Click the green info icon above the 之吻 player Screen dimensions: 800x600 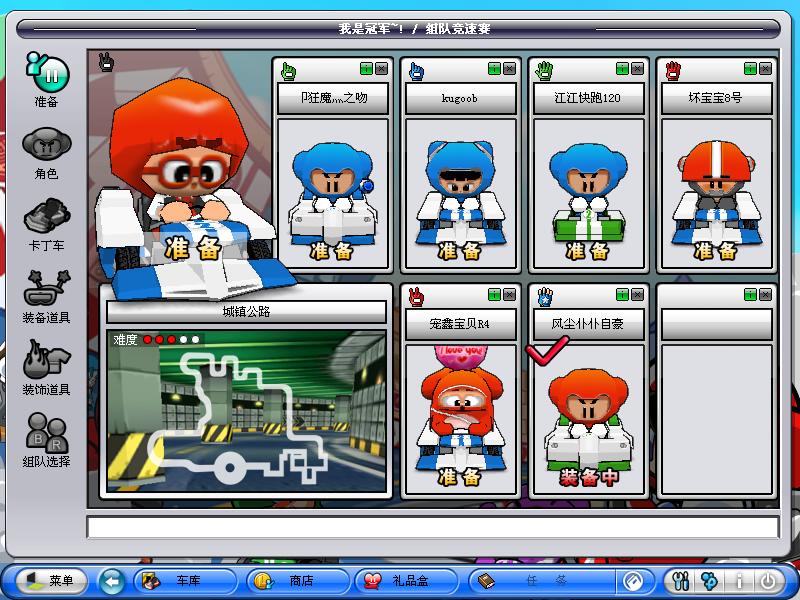coord(366,69)
